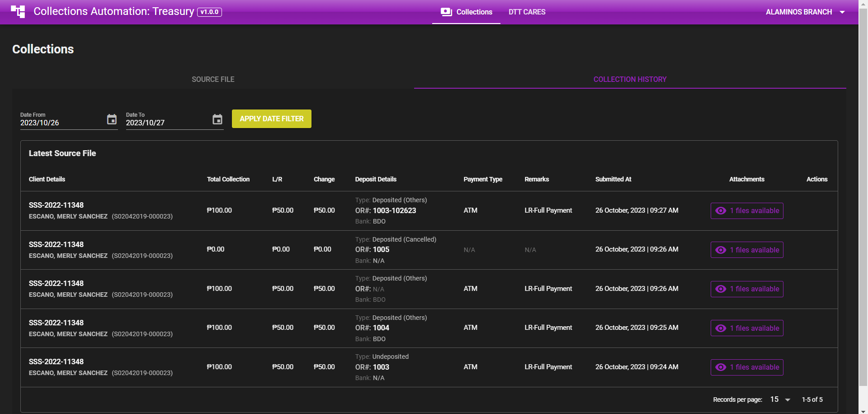
Task: Click the Actions column header
Action: pyautogui.click(x=817, y=180)
